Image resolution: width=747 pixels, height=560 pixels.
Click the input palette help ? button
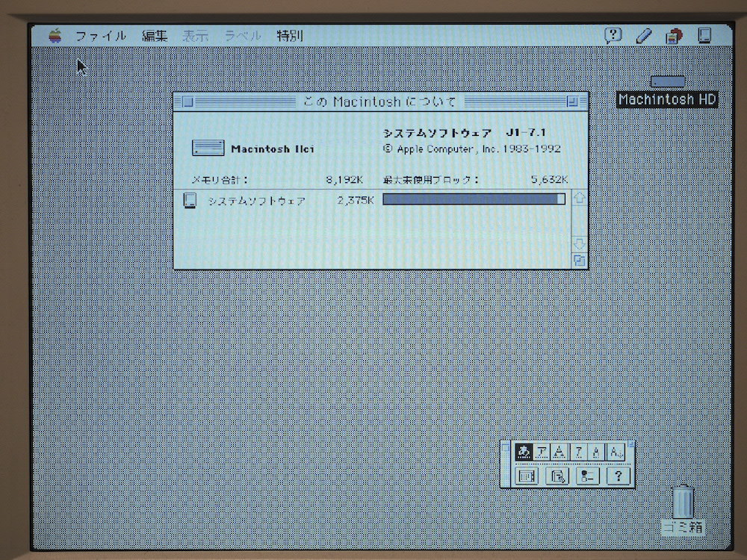point(618,476)
